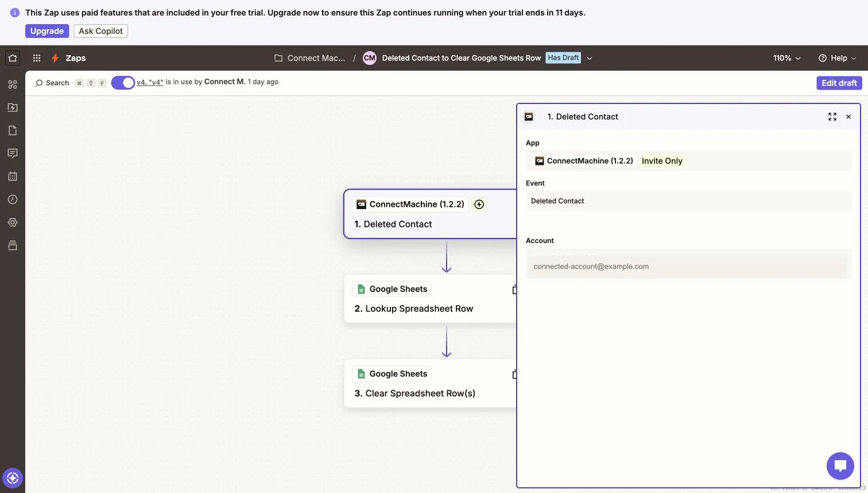Open the Help dropdown menu
The image size is (868, 493).
pyautogui.click(x=838, y=58)
